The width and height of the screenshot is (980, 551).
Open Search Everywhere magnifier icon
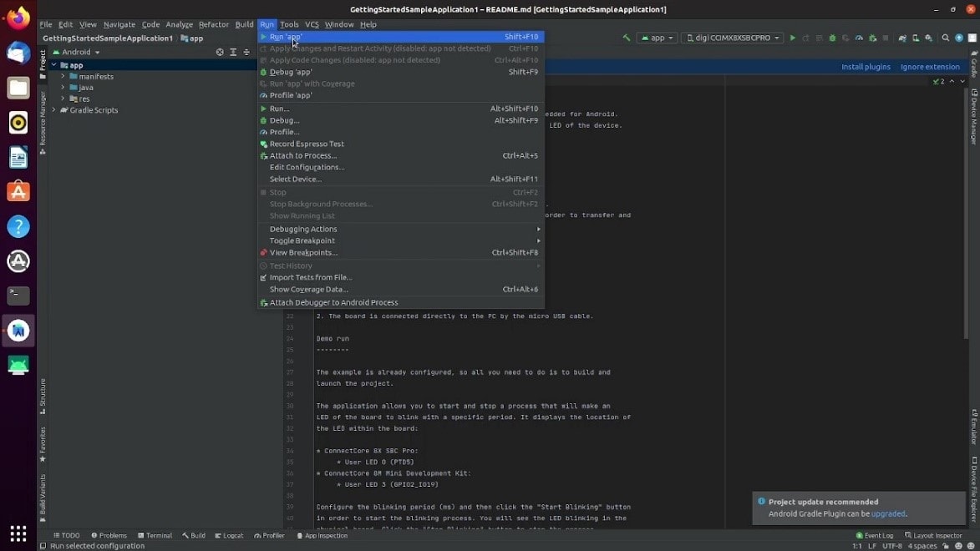(x=945, y=38)
